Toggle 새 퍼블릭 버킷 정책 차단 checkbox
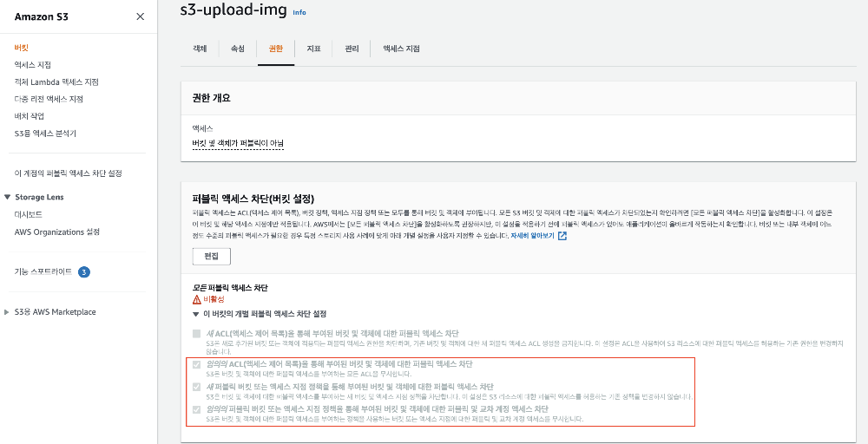Image resolution: width=868 pixels, height=444 pixels. (196, 387)
